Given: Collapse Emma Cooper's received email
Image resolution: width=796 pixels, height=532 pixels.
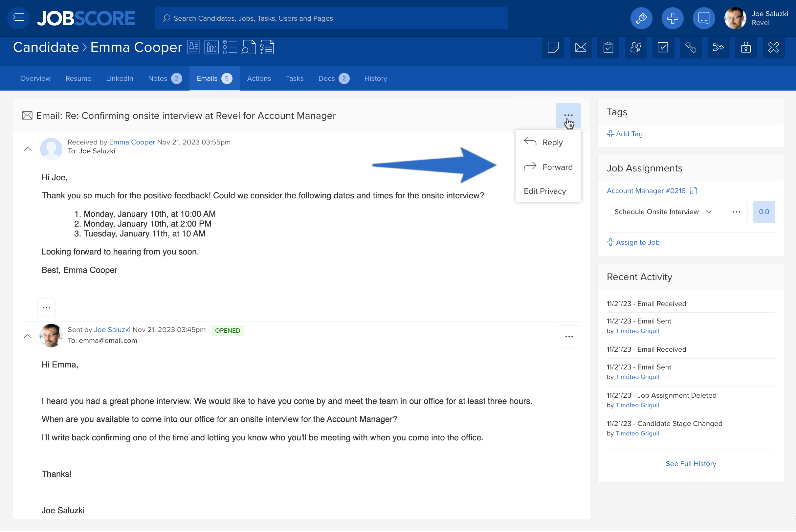Looking at the screenshot, I should point(28,149).
